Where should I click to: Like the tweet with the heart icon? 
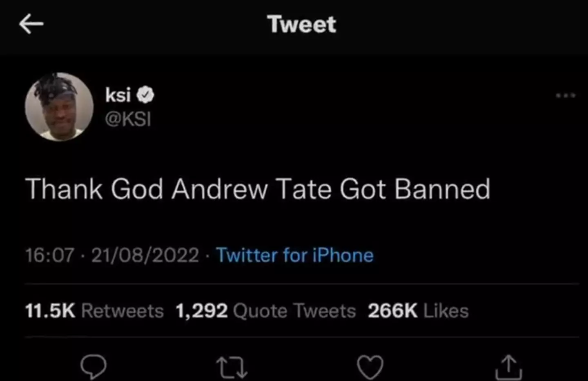point(370,367)
